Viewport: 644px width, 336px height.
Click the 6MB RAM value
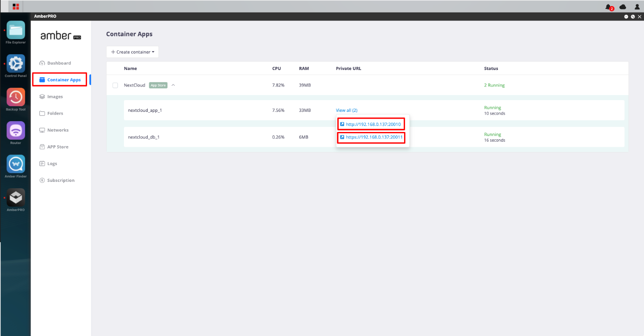pyautogui.click(x=303, y=137)
